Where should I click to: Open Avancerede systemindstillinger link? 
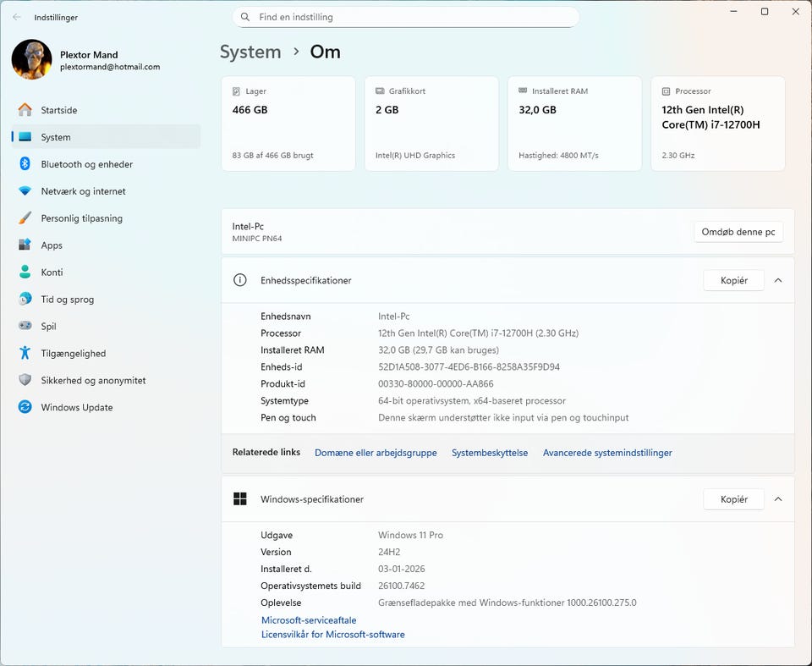click(607, 453)
